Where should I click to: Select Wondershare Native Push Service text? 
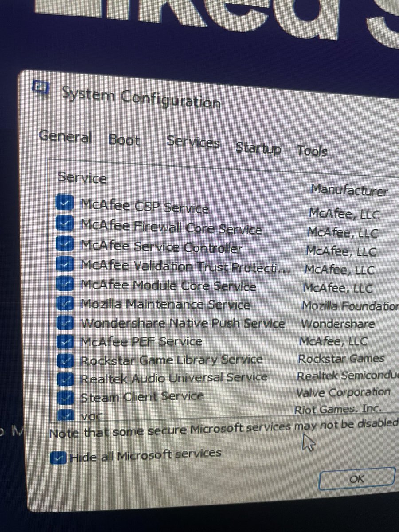point(182,323)
